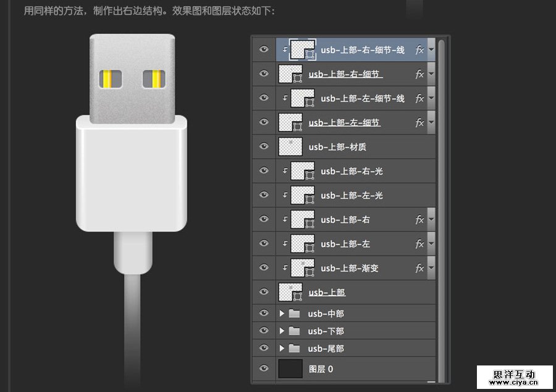Toggle visibility of 图层 0
The width and height of the screenshot is (556, 392).
pos(264,368)
